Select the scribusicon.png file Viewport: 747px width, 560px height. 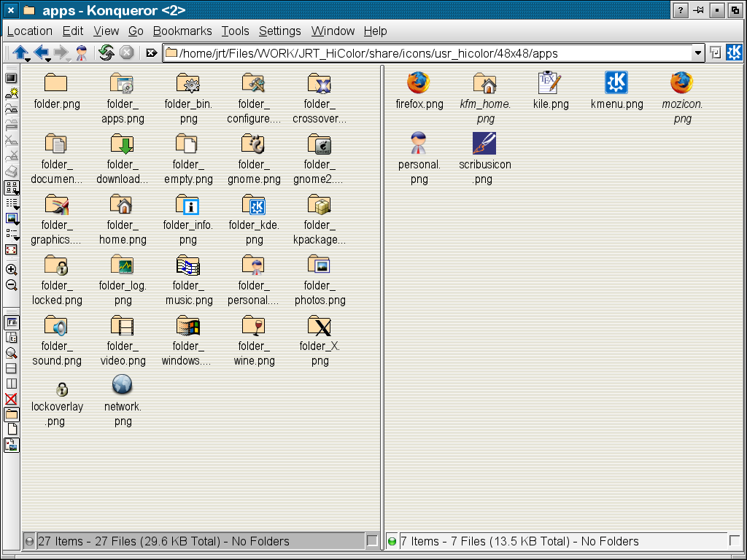(x=484, y=158)
